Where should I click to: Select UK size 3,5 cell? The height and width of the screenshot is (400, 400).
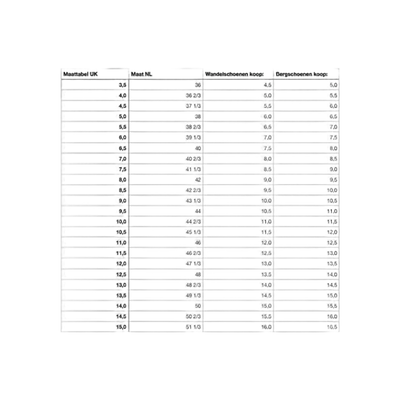95,85
